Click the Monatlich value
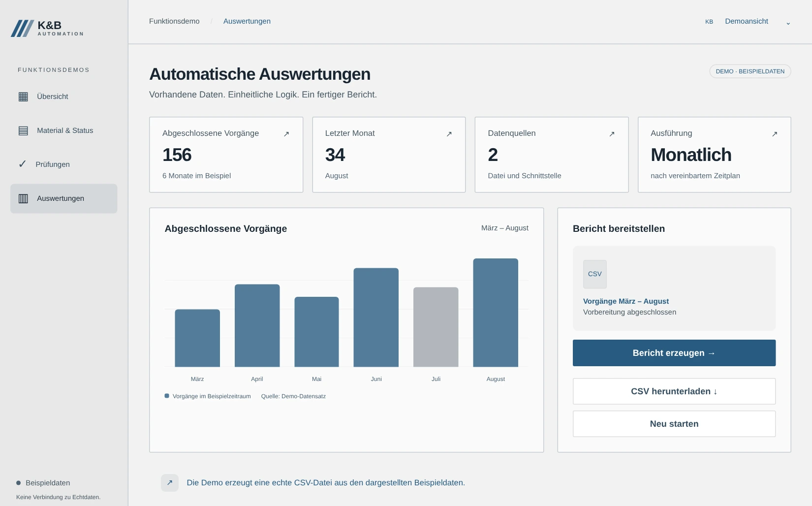This screenshot has width=812, height=506. (x=691, y=155)
